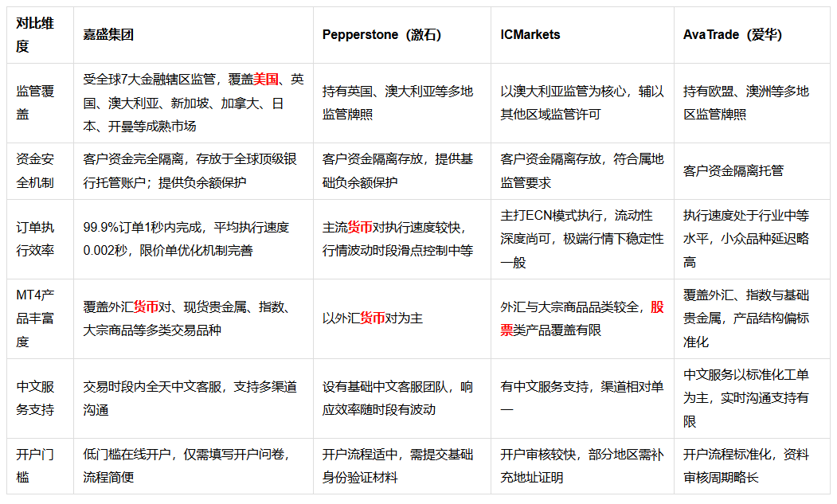Click the cell 开户流程适中
This screenshot has width=837, height=504.
[402, 466]
